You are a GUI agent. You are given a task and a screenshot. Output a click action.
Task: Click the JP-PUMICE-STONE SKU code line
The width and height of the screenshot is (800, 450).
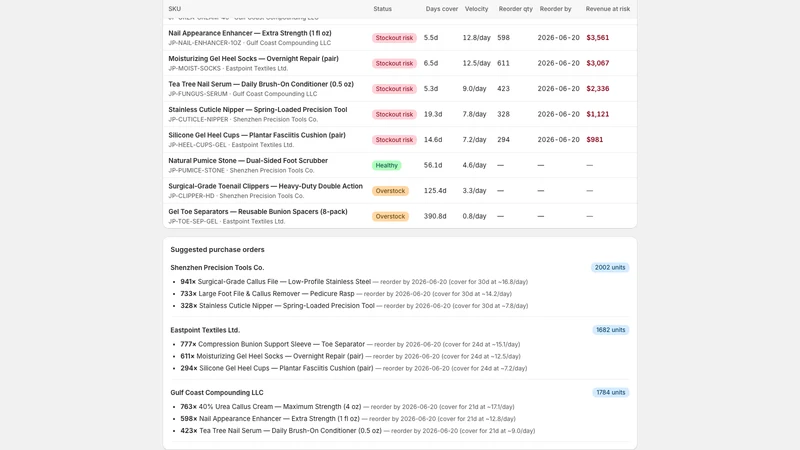coord(241,170)
